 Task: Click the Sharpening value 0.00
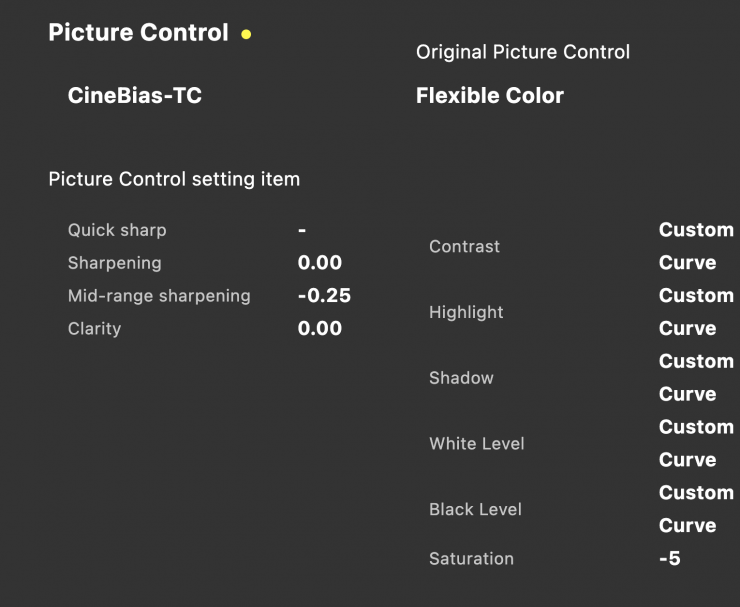point(319,263)
